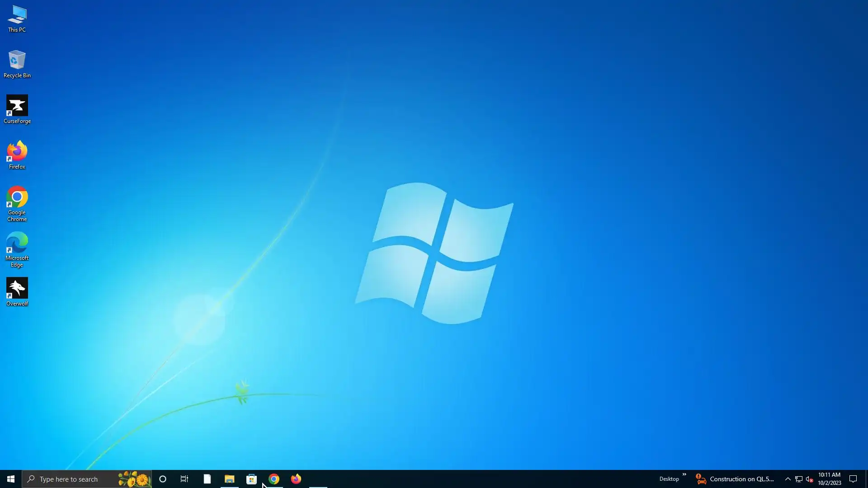Open the clock and calendar flyout

click(829, 479)
